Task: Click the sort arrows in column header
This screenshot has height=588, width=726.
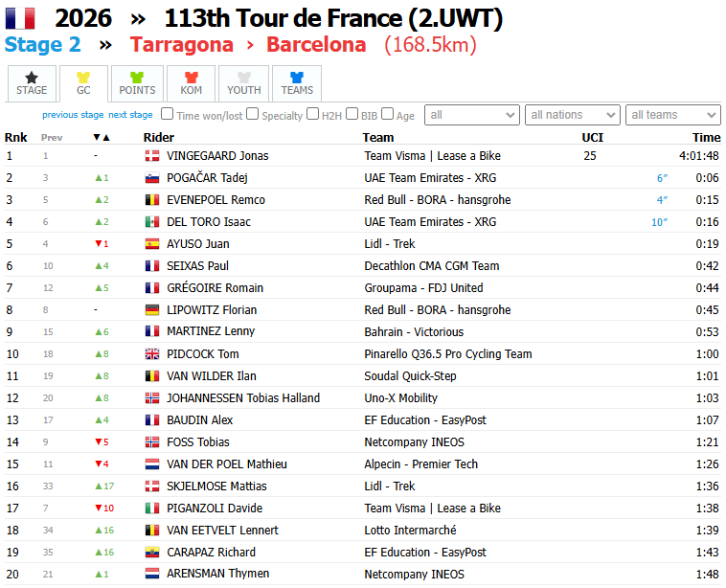Action: 102,138
